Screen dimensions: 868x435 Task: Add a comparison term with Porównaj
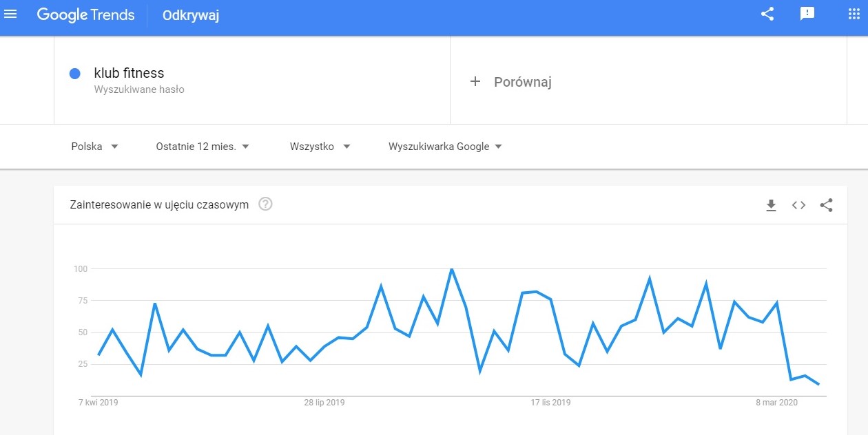pyautogui.click(x=523, y=82)
